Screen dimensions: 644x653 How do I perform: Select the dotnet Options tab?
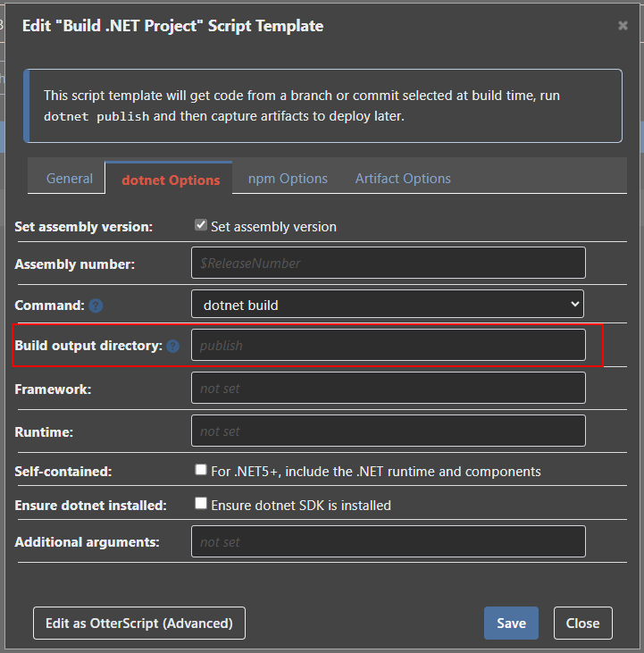(x=170, y=180)
